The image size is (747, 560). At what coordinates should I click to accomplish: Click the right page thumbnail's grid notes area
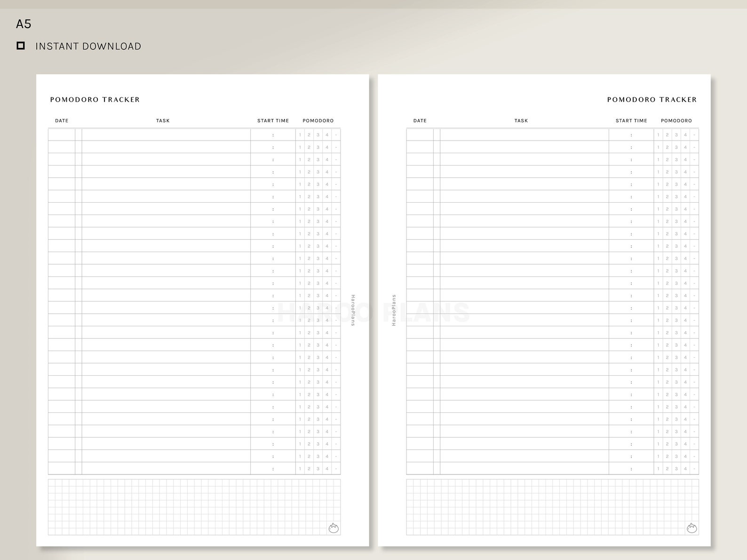coord(553,507)
